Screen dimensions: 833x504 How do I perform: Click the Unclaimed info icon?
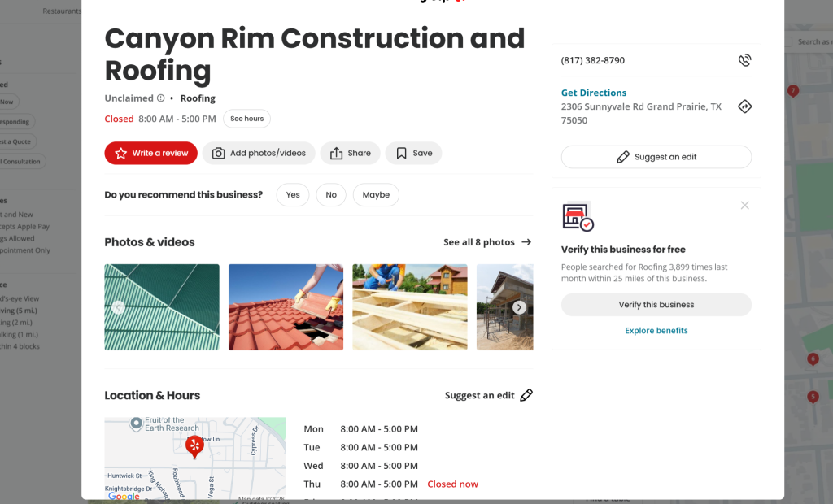[161, 98]
